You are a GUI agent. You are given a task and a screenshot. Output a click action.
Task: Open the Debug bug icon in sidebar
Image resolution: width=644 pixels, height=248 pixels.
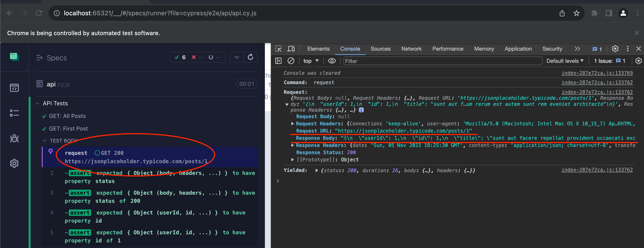14,138
